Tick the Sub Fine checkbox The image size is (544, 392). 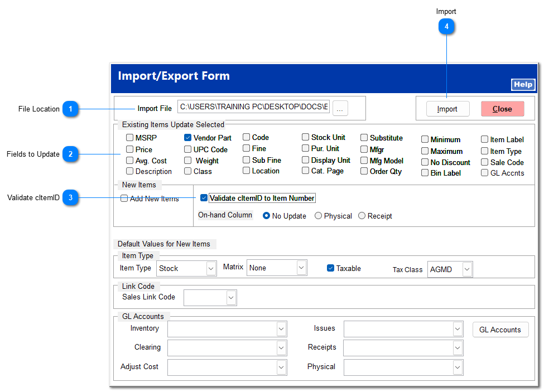tap(246, 160)
